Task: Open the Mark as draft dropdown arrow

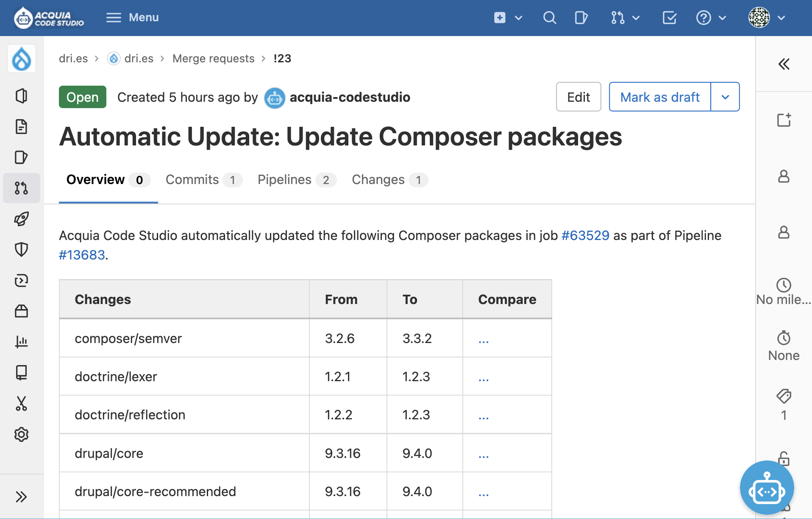Action: tap(725, 97)
